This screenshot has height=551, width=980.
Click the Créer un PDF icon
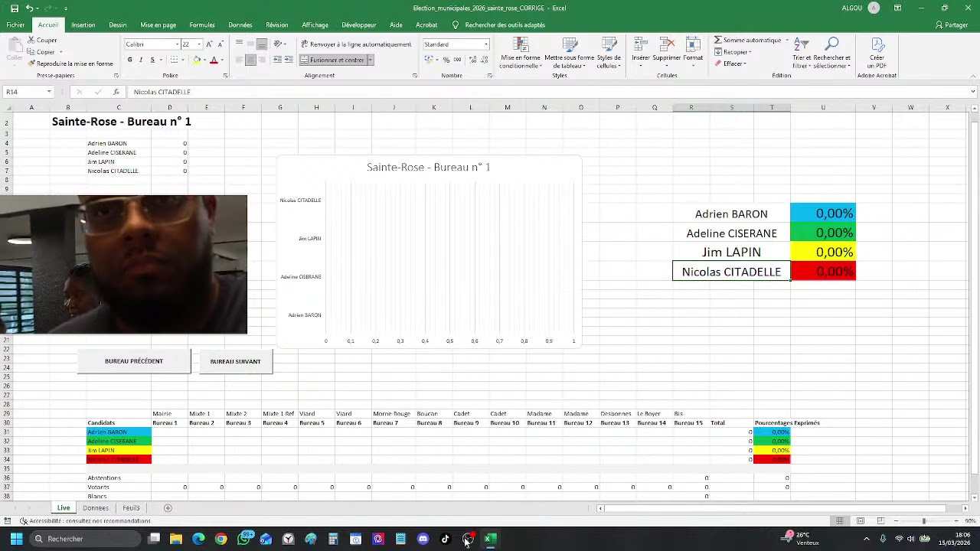[x=877, y=44]
